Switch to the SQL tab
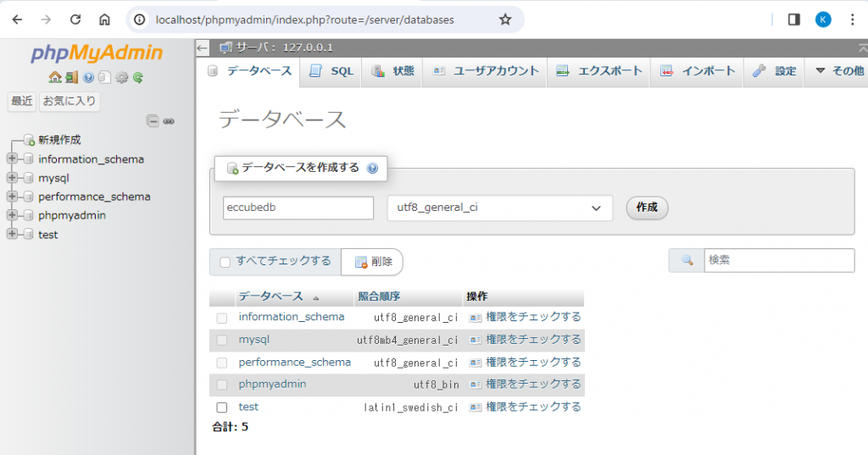The width and height of the screenshot is (868, 455). click(332, 71)
